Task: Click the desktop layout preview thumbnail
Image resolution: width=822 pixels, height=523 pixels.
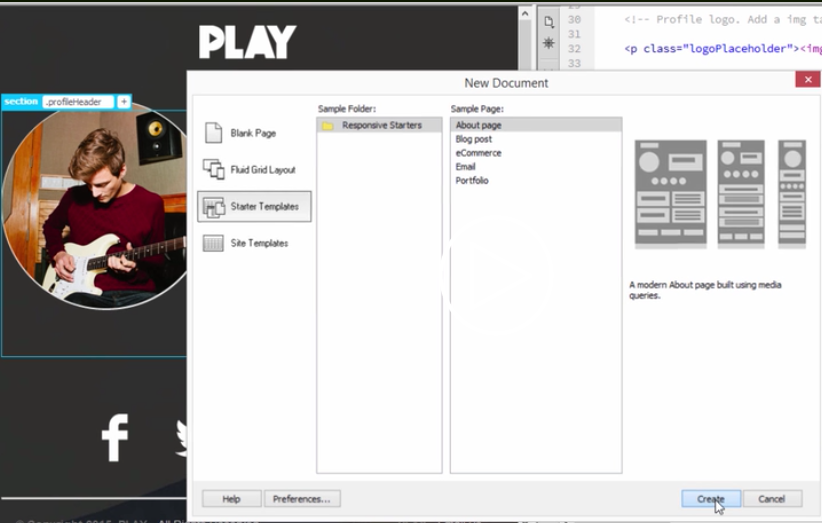Action: point(670,194)
